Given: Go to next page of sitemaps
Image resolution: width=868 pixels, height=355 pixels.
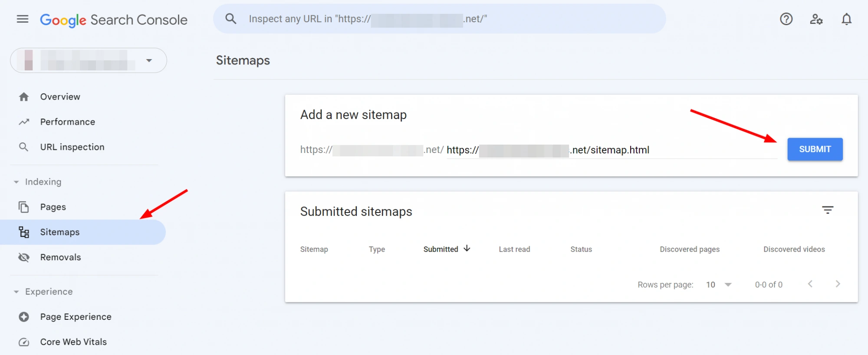Looking at the screenshot, I should pyautogui.click(x=838, y=284).
